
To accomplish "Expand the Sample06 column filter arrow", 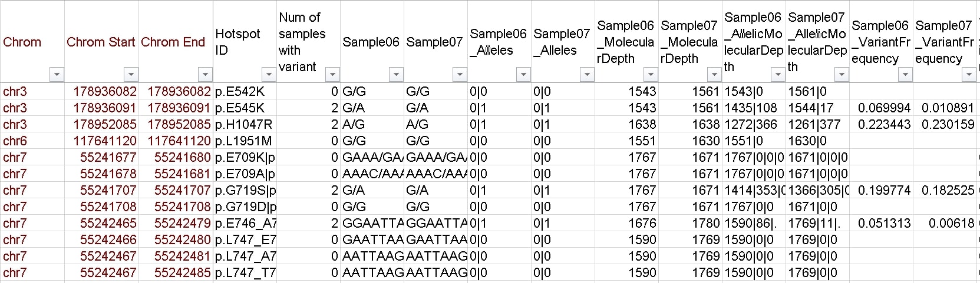I will (396, 75).
